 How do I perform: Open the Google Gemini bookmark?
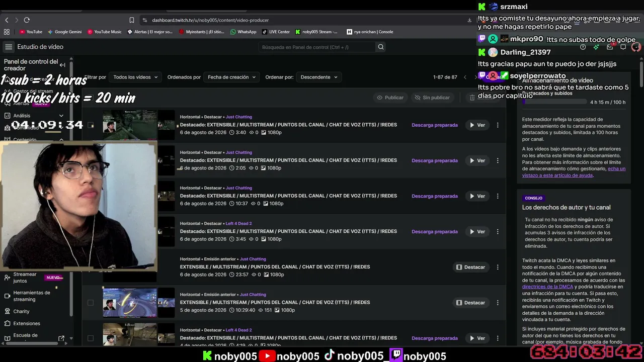pos(64,32)
